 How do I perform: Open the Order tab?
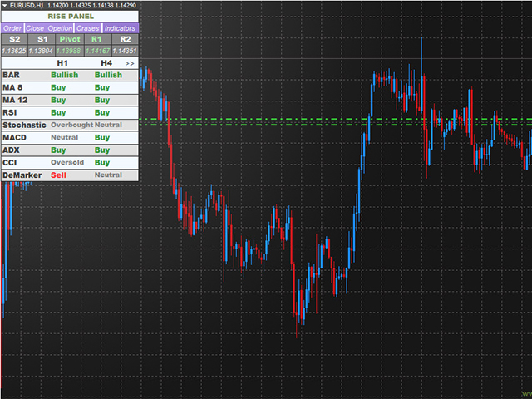point(12,27)
